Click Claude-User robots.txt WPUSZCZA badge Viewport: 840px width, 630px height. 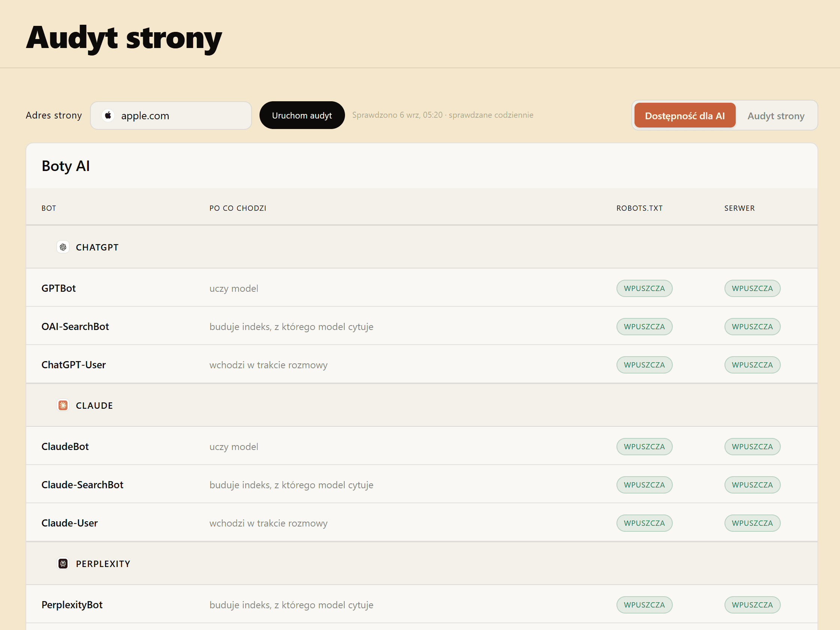644,523
